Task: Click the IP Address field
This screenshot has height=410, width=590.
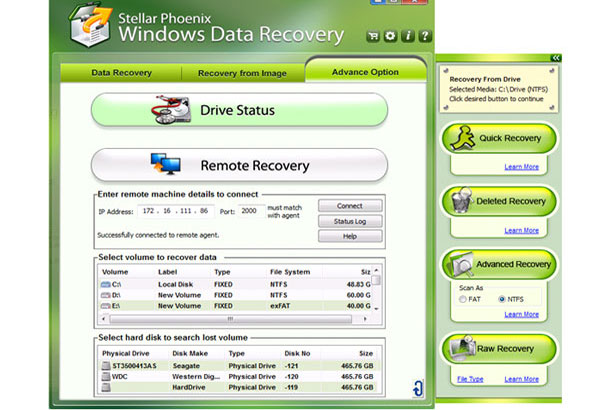Action: click(176, 211)
